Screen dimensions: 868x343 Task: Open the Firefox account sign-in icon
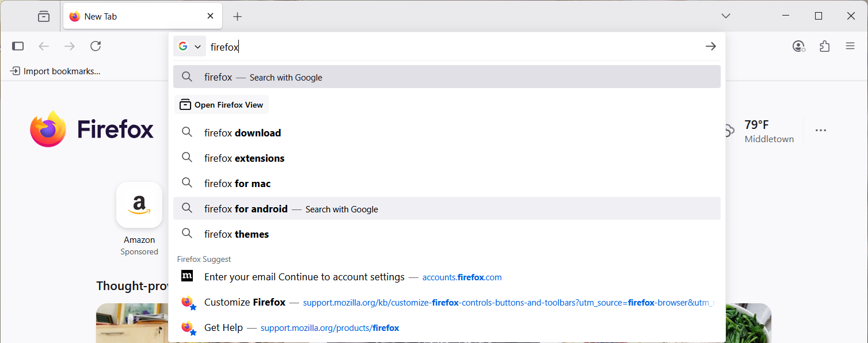point(798,46)
